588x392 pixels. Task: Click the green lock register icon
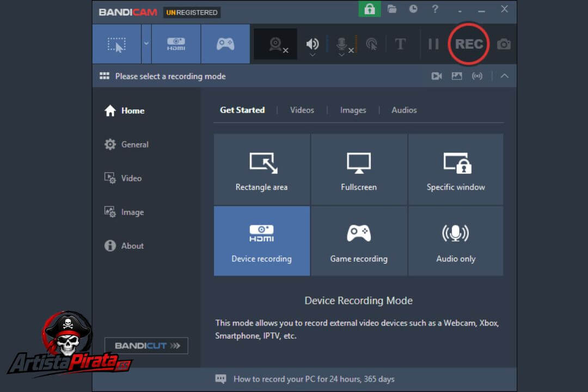tap(370, 9)
